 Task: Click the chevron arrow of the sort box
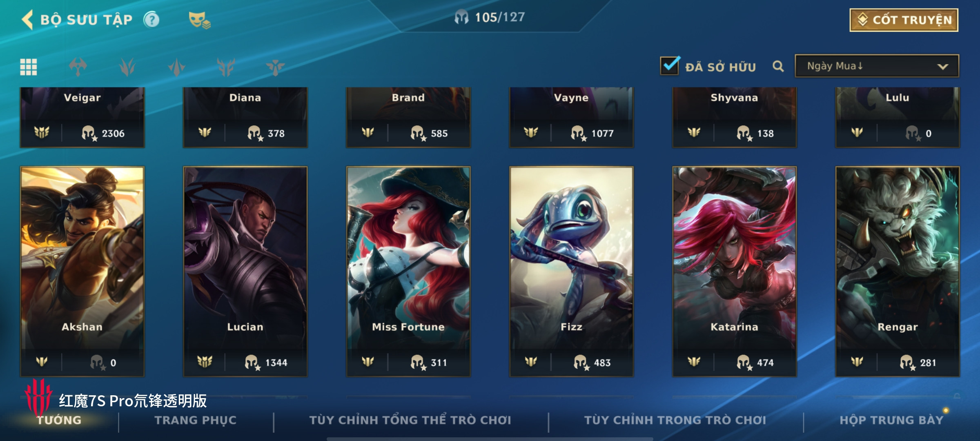tap(943, 67)
